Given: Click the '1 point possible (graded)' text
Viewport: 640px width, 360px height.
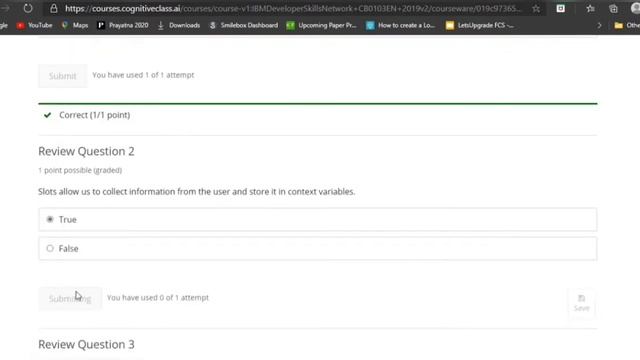Looking at the screenshot, I should tap(80, 170).
